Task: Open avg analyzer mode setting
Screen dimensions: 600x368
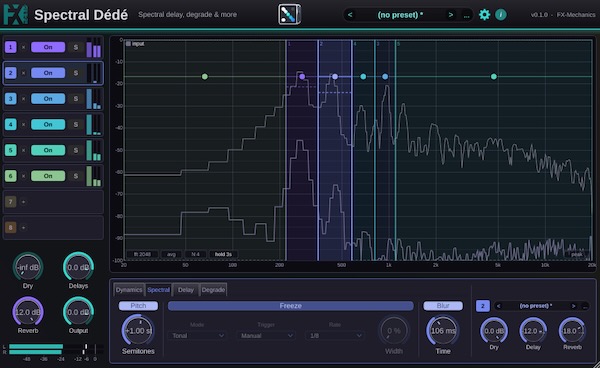Action: [x=171, y=254]
